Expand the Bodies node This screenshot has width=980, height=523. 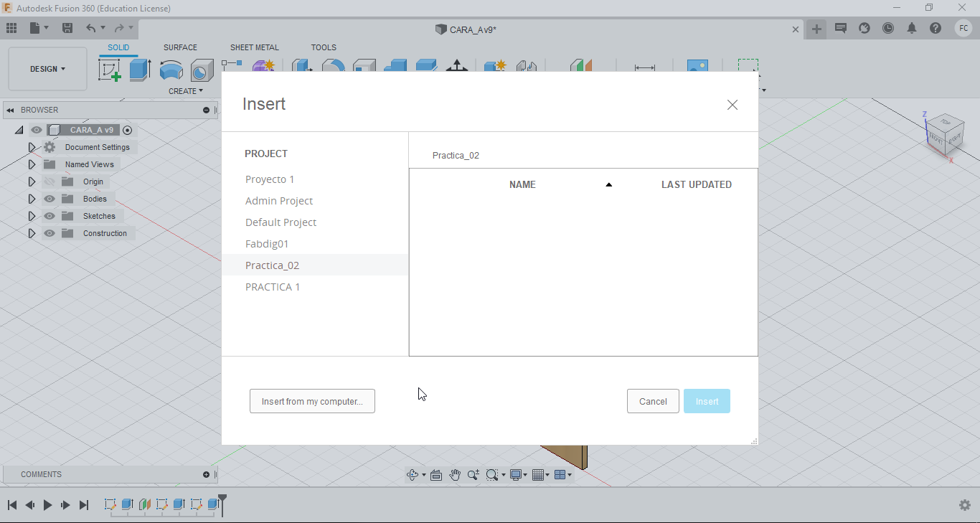click(x=32, y=199)
